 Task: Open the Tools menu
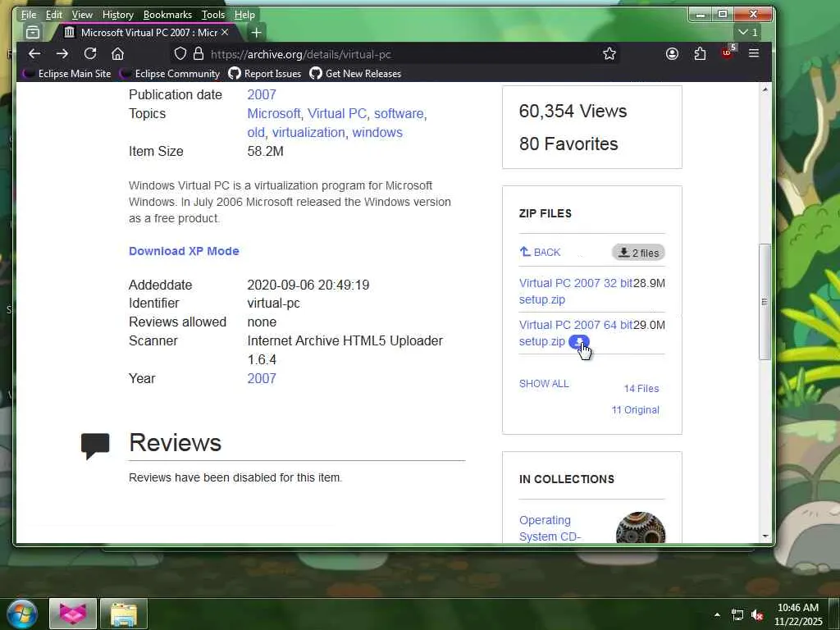tap(212, 15)
